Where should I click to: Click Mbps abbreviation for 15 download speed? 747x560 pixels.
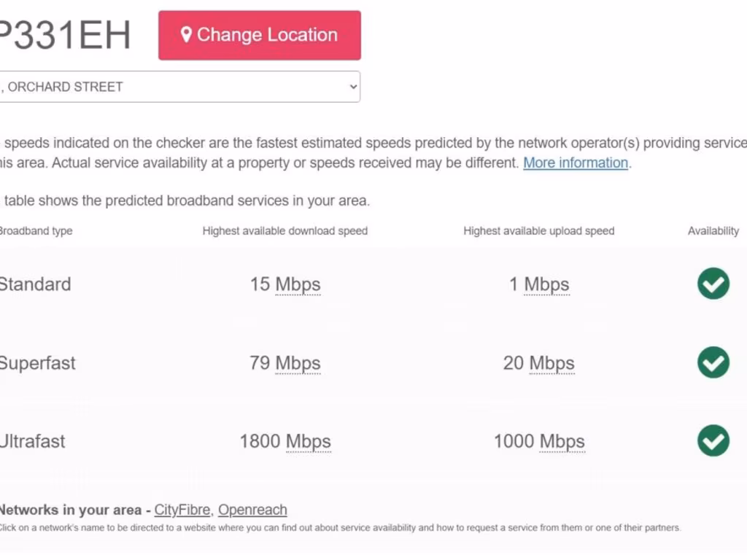coord(298,284)
